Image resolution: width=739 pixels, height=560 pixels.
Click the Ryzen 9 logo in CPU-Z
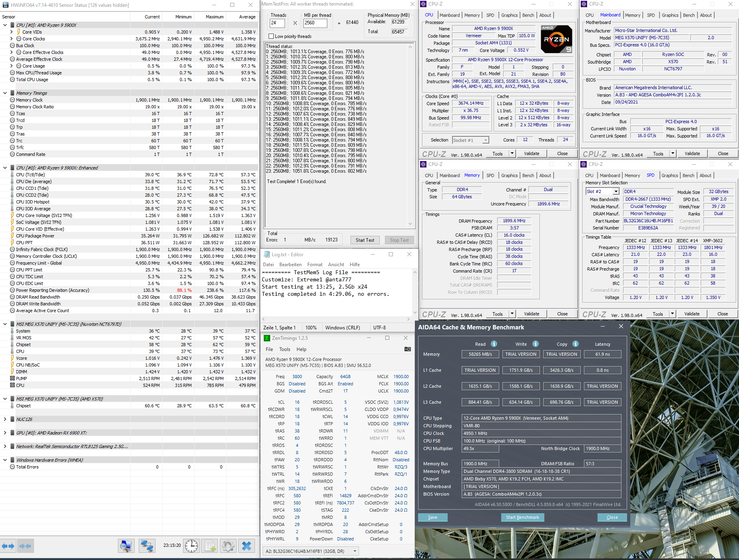click(556, 39)
